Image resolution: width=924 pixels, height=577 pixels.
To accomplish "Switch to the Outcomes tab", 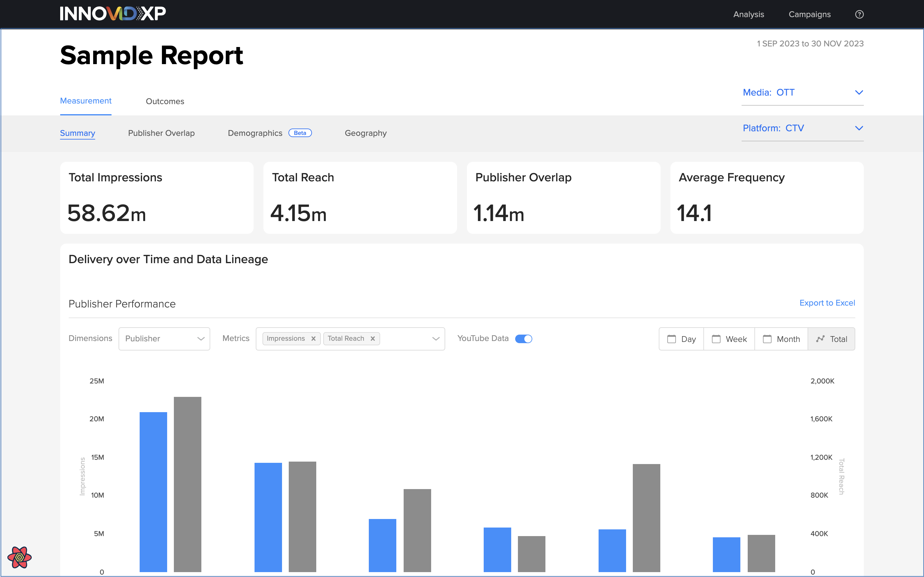I will pos(165,101).
